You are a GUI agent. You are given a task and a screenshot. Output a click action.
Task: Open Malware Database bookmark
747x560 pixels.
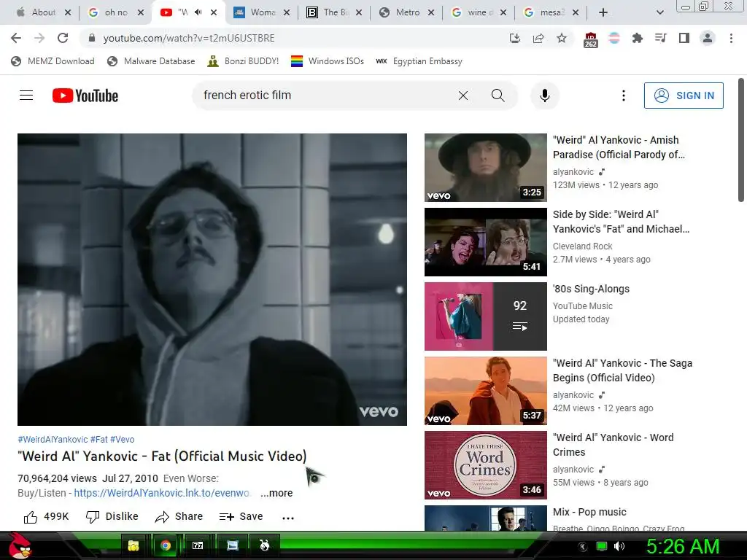point(151,61)
